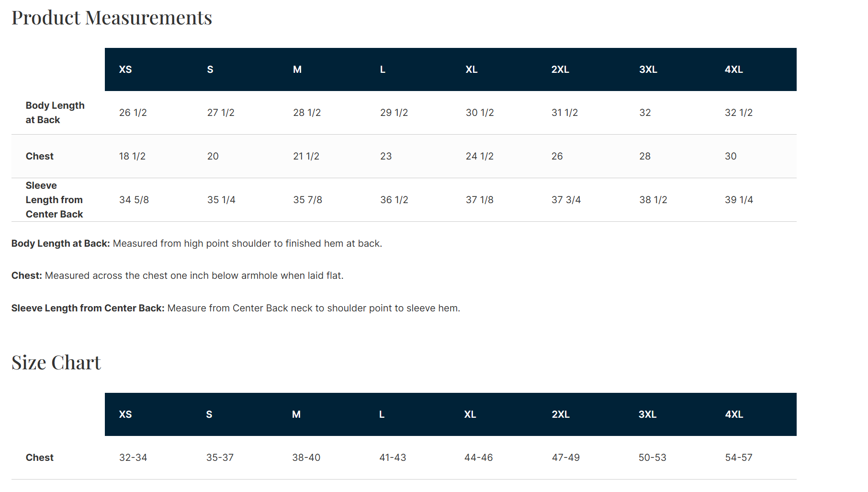
Task: Click the bold Body Length at Back definition text
Action: click(x=61, y=243)
